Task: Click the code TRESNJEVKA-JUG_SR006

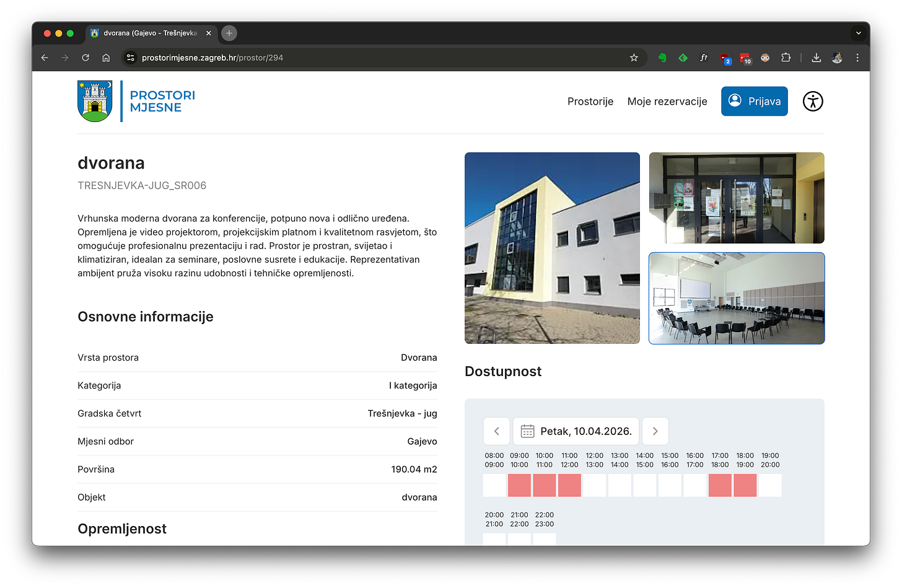Action: pyautogui.click(x=142, y=185)
